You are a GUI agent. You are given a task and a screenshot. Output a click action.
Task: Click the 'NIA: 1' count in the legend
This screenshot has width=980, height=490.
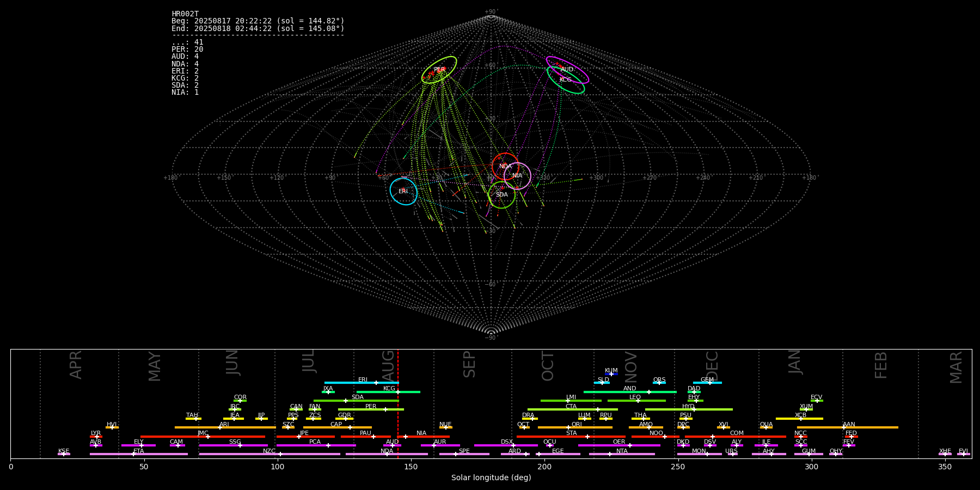point(185,92)
